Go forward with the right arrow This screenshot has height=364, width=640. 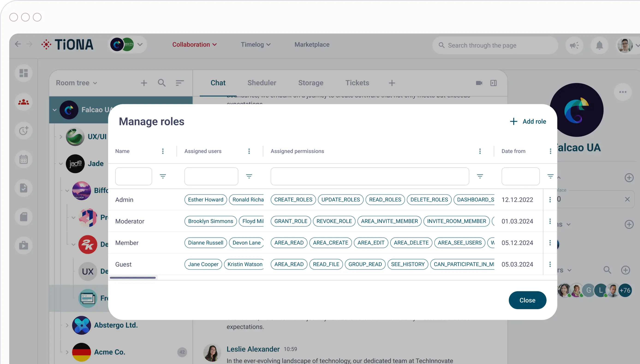[30, 44]
